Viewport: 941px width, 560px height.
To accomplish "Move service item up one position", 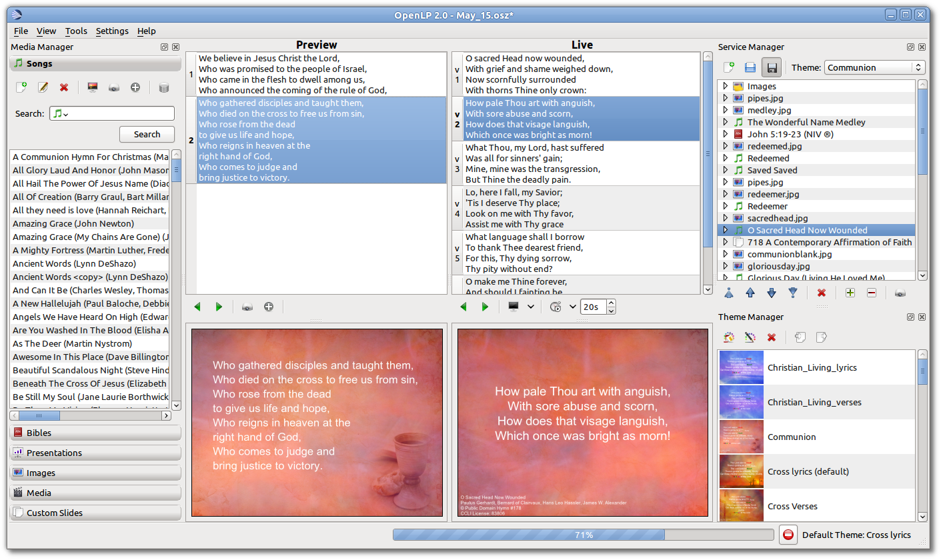I will 750,293.
